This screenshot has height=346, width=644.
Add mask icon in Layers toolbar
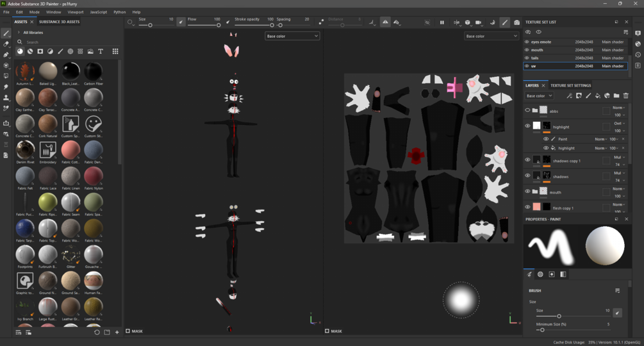tap(579, 95)
